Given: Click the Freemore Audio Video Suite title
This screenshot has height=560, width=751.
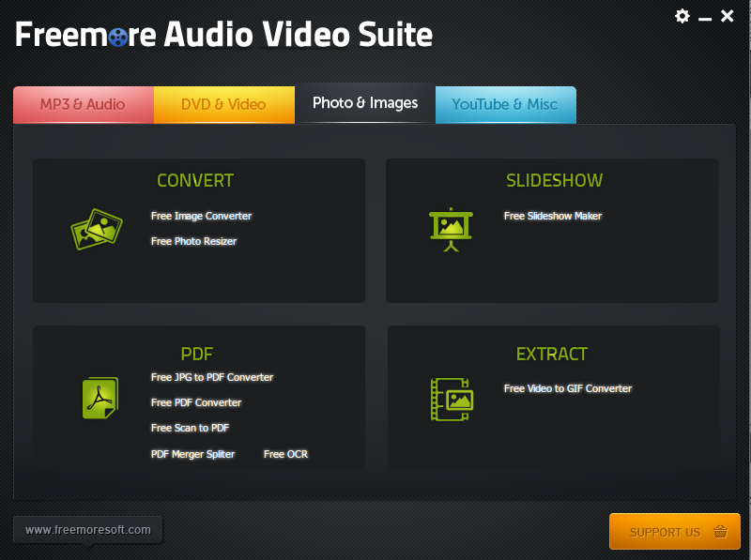Looking at the screenshot, I should point(223,35).
